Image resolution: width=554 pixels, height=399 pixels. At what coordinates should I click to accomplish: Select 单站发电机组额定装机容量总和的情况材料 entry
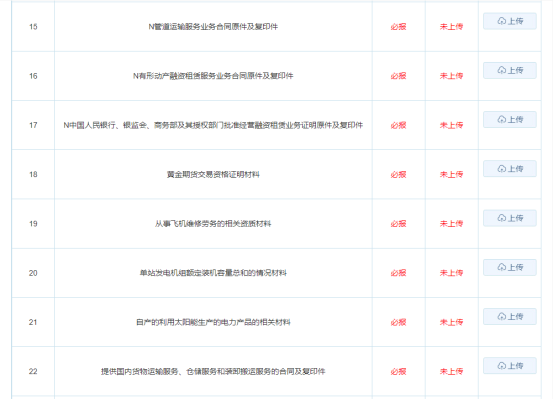213,273
